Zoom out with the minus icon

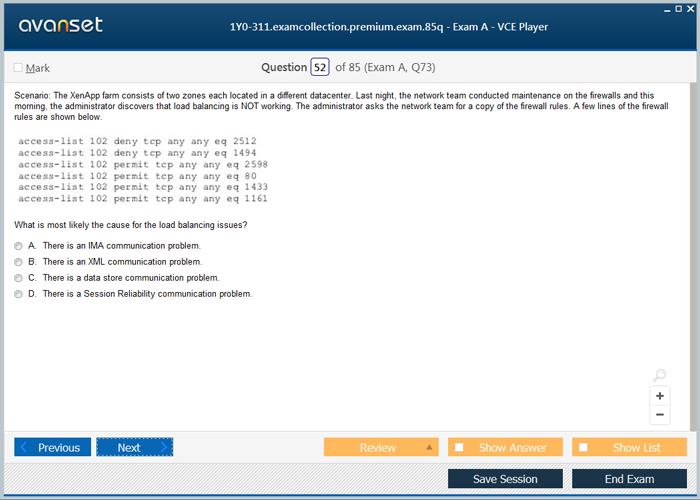[660, 415]
